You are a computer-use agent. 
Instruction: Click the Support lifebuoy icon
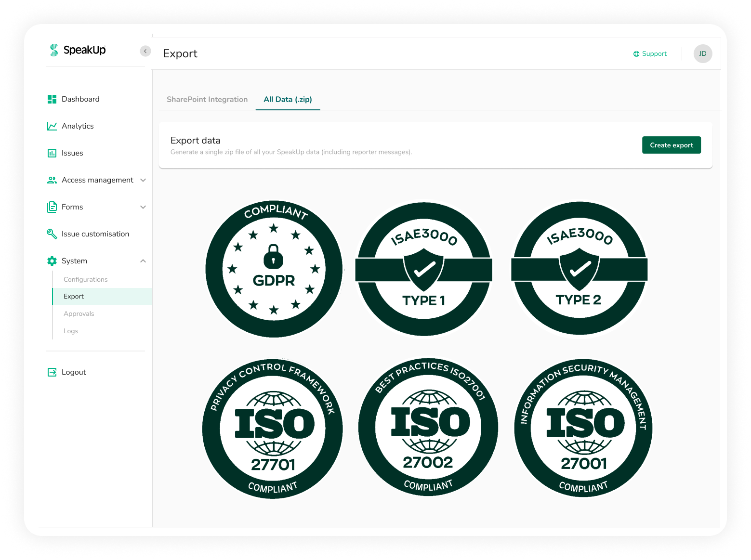(636, 54)
